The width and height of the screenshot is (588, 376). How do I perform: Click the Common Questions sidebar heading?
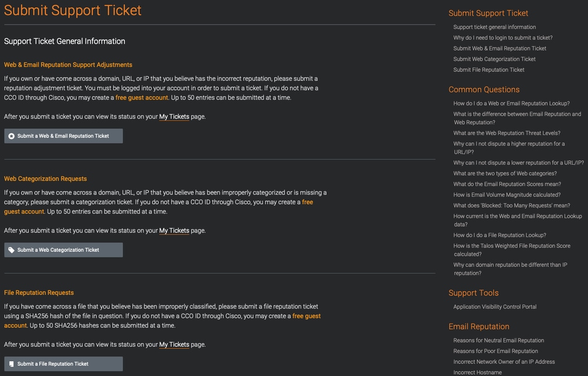pyautogui.click(x=484, y=90)
